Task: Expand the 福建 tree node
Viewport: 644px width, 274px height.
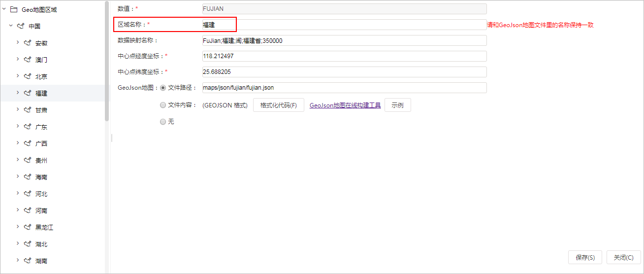Action: tap(18, 93)
